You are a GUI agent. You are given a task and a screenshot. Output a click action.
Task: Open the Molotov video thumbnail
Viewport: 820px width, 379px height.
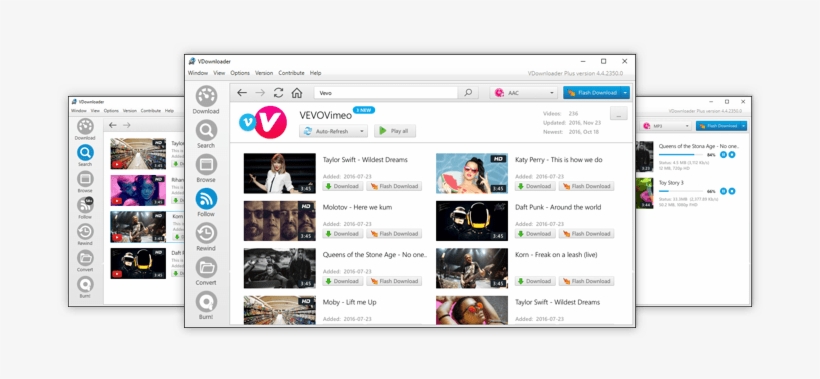(280, 221)
